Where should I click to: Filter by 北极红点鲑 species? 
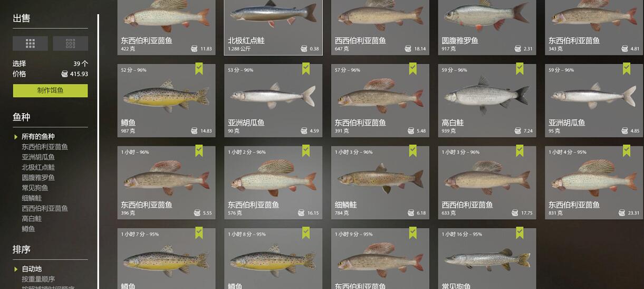(38, 167)
